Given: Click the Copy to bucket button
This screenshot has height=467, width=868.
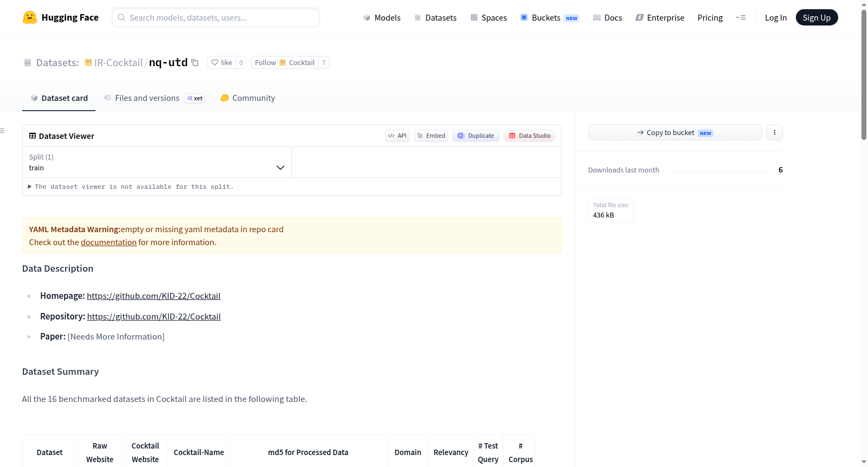Looking at the screenshot, I should [x=675, y=132].
